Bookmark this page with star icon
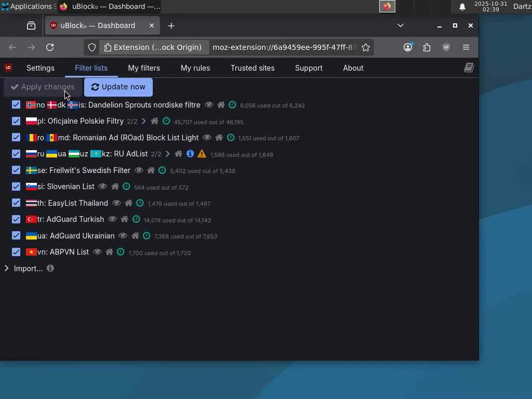The image size is (532, 399). (365, 47)
